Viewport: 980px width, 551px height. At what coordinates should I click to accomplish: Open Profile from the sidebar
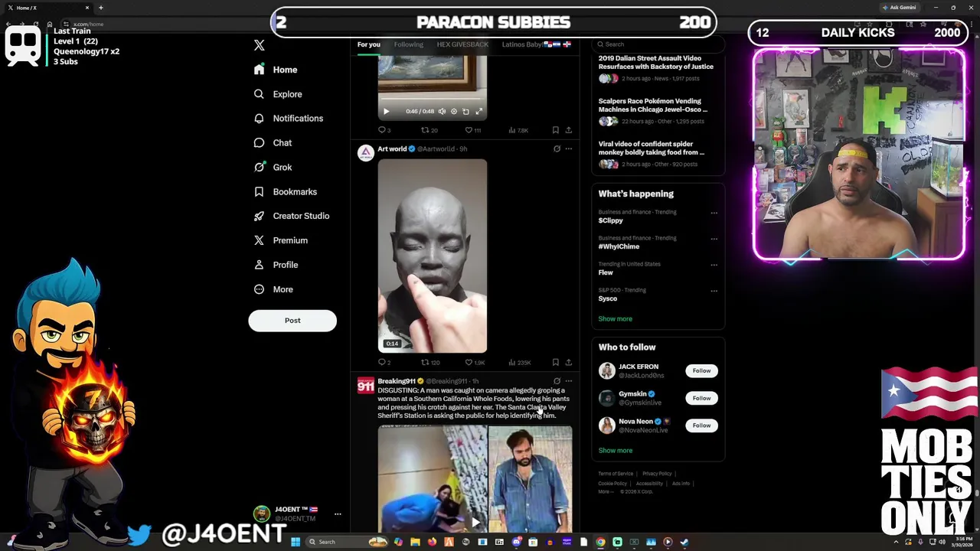(x=276, y=265)
